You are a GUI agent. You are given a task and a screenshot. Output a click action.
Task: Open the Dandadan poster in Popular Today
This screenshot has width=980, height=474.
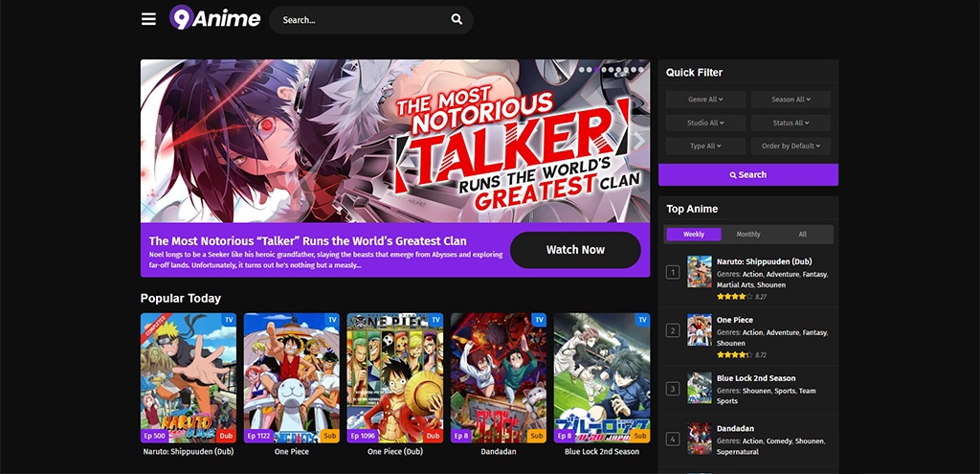tap(498, 377)
